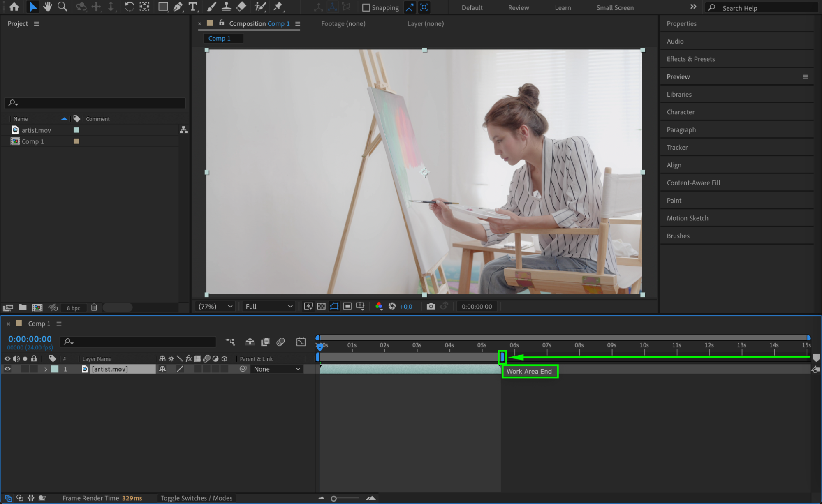Select the Type tool

pyautogui.click(x=192, y=7)
